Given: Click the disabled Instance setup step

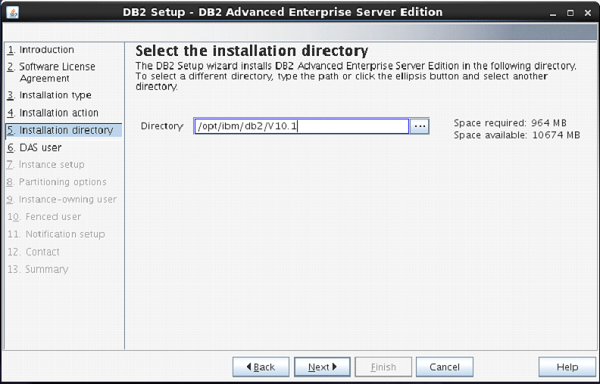Looking at the screenshot, I should 46,165.
